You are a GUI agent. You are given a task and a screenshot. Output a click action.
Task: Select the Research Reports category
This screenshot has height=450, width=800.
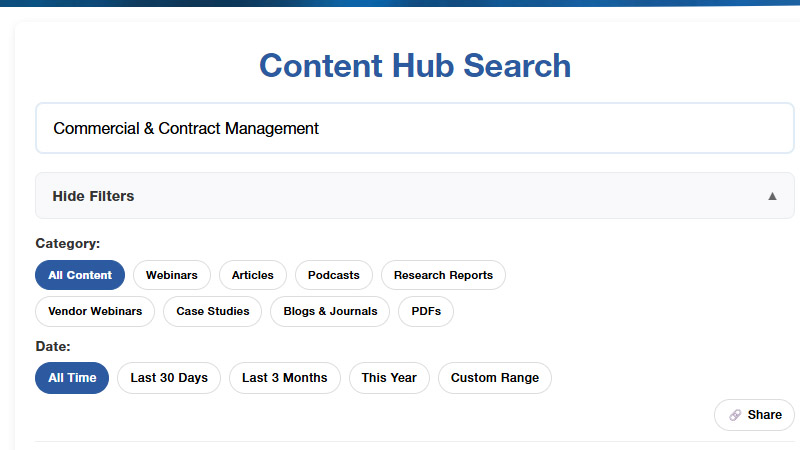click(x=443, y=275)
